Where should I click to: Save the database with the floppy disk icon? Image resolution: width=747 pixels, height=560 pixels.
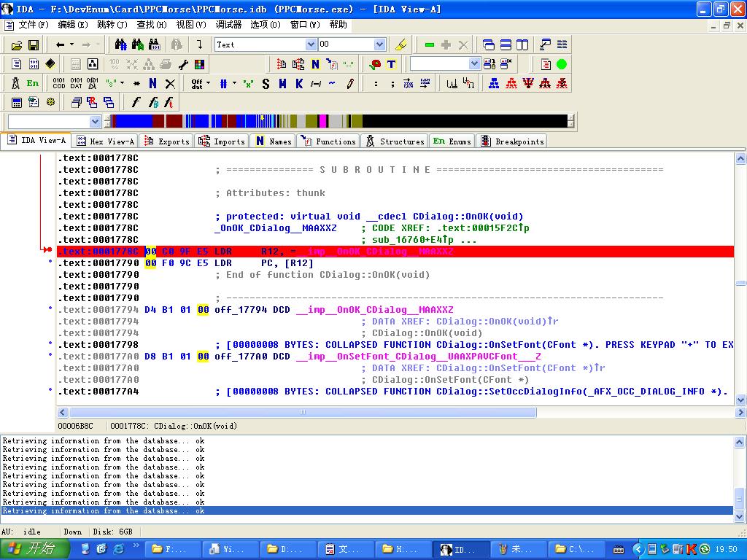click(x=34, y=44)
